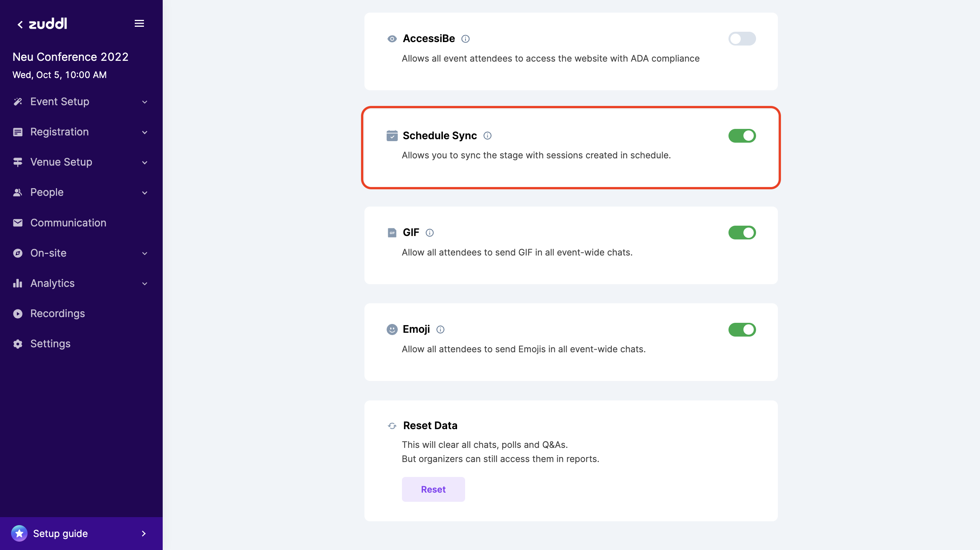This screenshot has height=550, width=980.
Task: Click the GIF info icon
Action: (430, 233)
